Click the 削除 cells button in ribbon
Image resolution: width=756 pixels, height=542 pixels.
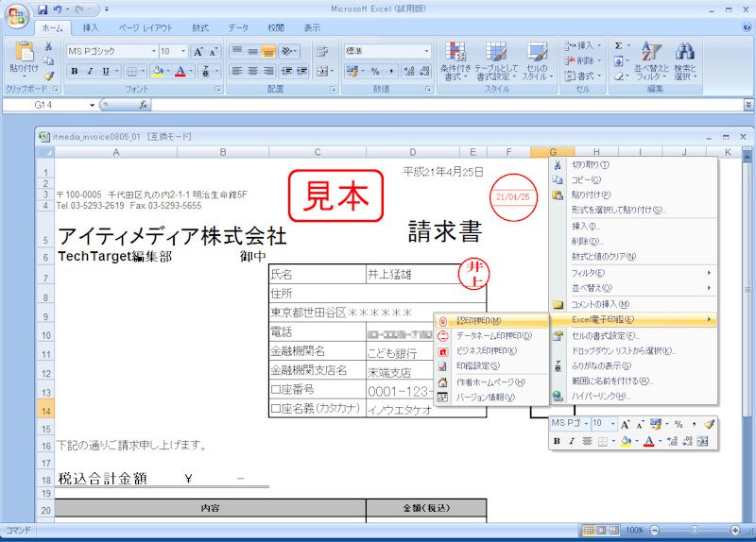[583, 61]
